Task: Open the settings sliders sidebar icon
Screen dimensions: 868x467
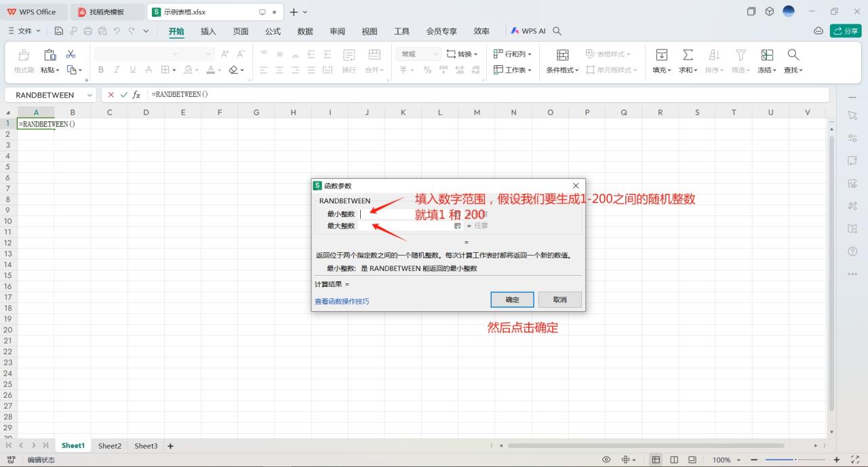Action: coord(852,138)
